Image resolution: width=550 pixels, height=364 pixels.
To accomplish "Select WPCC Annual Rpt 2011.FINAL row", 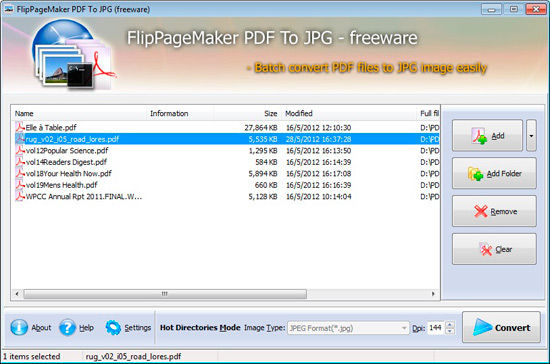I will point(225,196).
